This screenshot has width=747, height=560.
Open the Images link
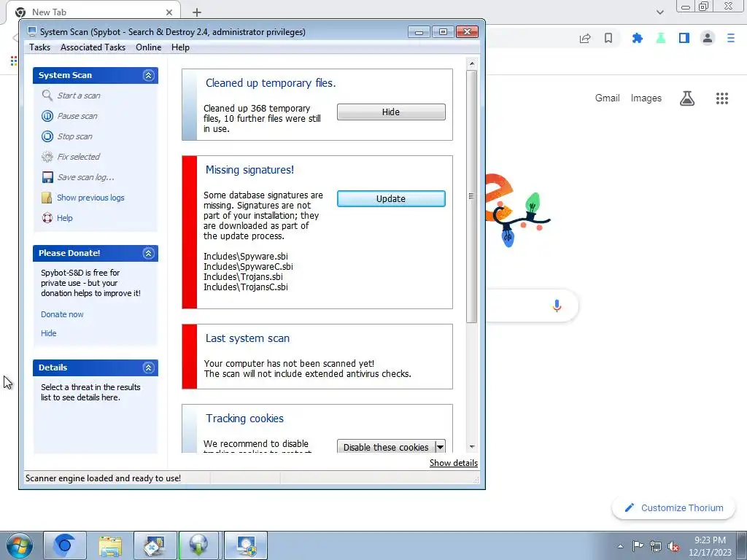click(x=646, y=98)
